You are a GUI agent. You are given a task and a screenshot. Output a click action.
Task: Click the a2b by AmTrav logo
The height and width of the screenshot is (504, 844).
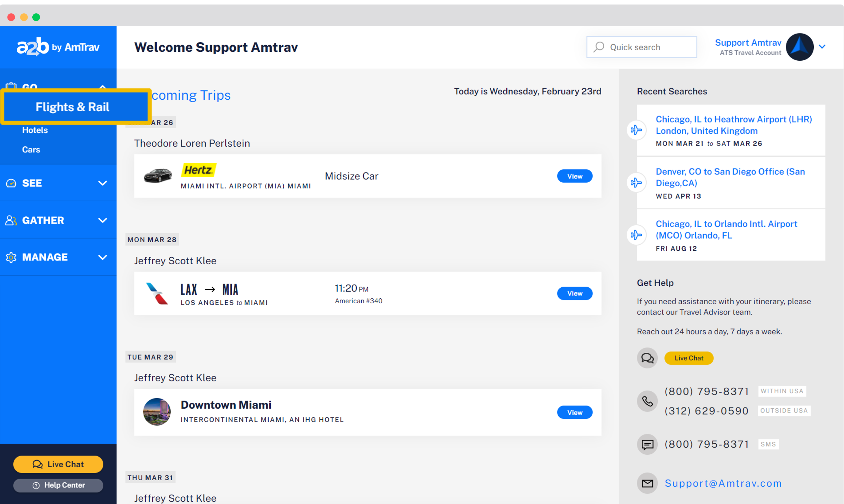58,47
